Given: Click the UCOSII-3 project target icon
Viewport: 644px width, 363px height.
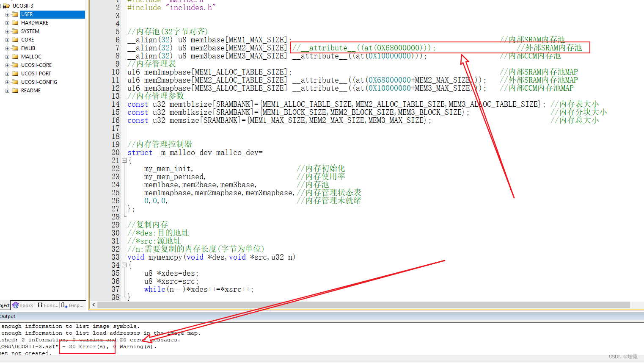Looking at the screenshot, I should (x=6, y=6).
